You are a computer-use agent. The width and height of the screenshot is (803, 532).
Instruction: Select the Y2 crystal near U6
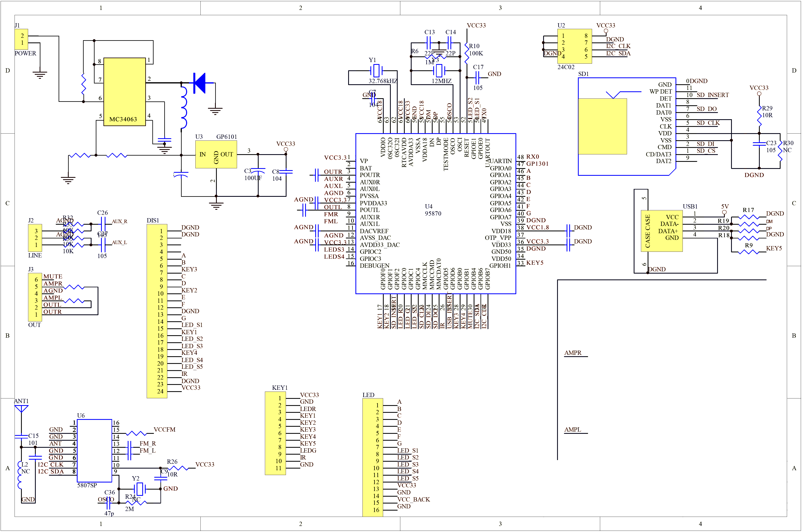click(x=139, y=489)
